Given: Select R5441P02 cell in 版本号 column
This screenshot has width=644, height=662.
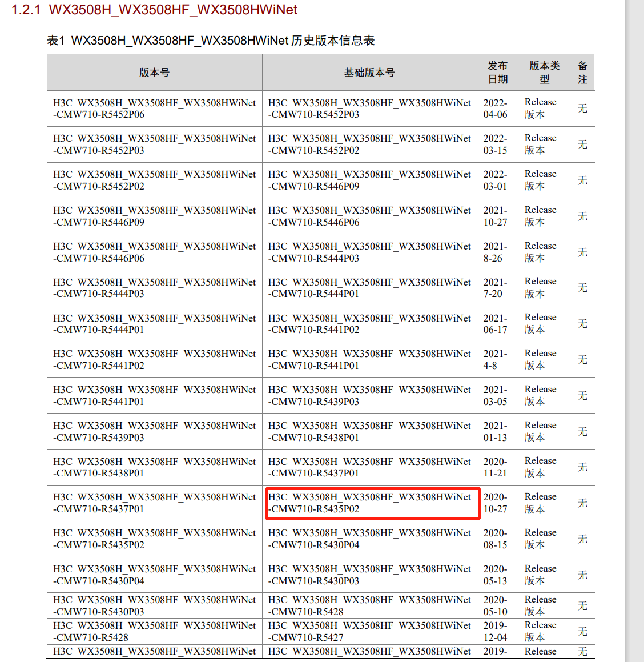Looking at the screenshot, I should tap(155, 360).
